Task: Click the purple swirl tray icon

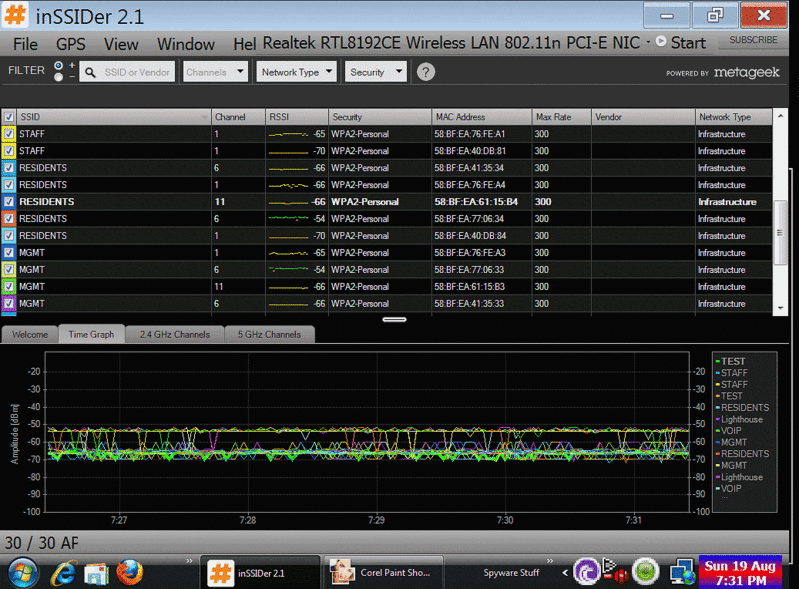Action: pos(586,571)
